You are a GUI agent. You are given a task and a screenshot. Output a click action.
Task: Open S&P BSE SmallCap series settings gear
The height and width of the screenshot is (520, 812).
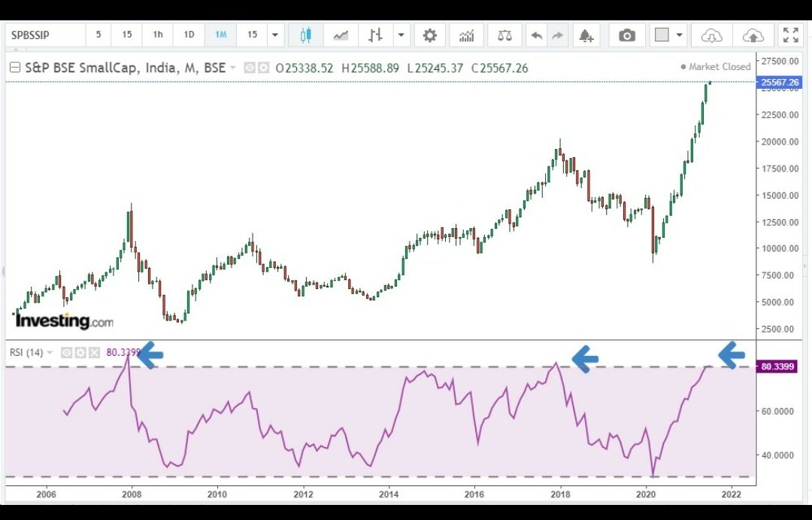264,68
